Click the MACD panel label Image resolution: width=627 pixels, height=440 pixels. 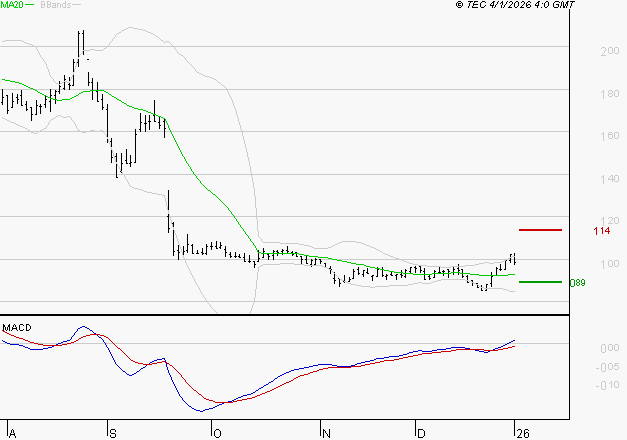click(17, 328)
